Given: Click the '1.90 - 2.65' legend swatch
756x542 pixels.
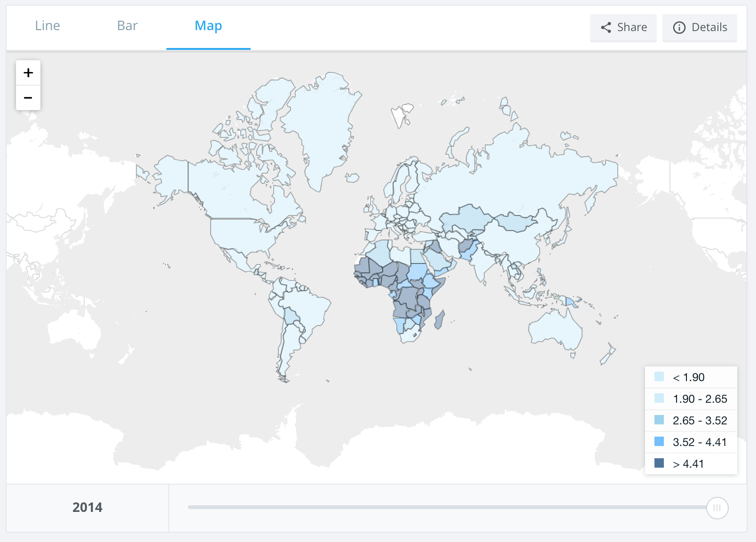Looking at the screenshot, I should click(659, 399).
